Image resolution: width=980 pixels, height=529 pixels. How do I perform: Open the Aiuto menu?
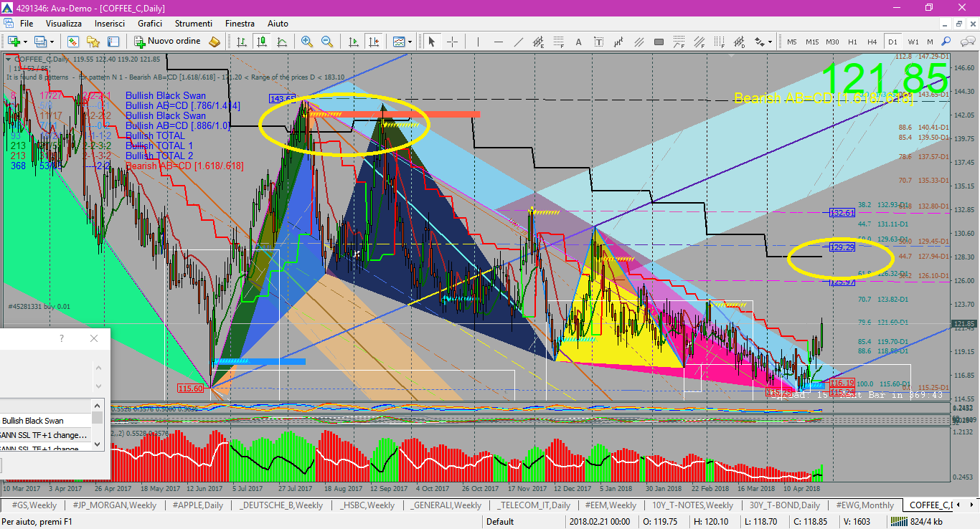click(x=276, y=24)
